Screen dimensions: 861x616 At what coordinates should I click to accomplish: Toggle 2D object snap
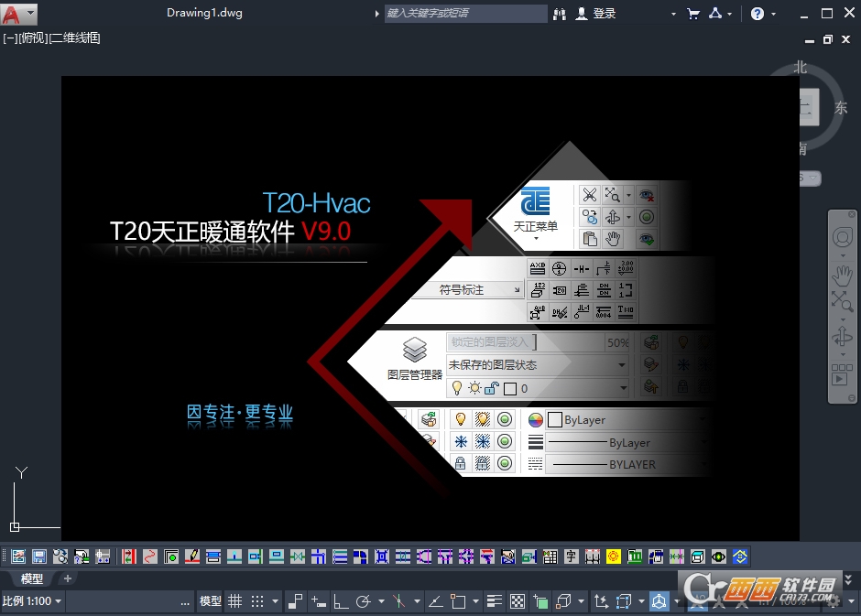tap(458, 601)
